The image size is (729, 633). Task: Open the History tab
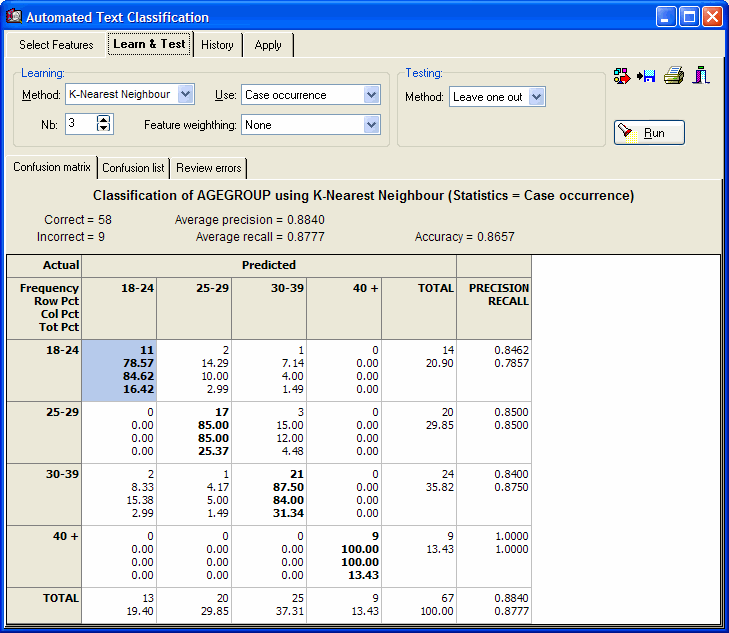pos(217,45)
